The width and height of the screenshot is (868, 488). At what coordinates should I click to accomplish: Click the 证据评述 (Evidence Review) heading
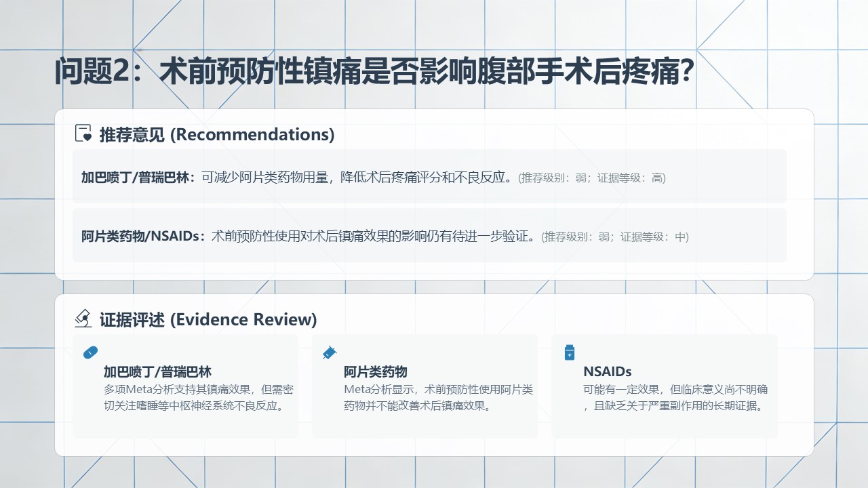coord(208,319)
